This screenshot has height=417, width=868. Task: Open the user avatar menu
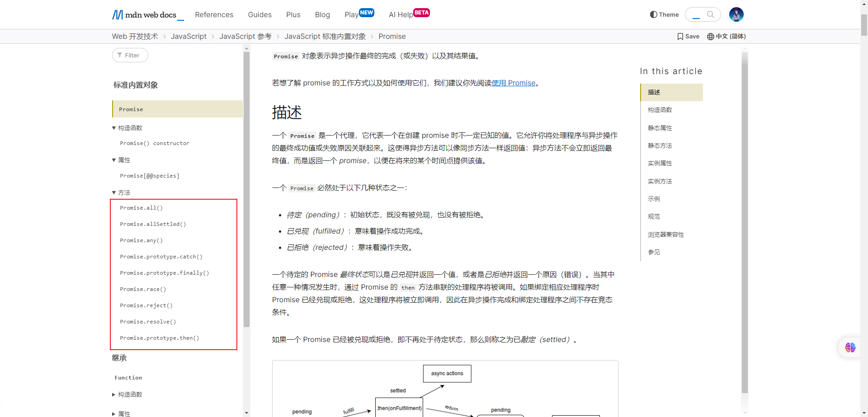pyautogui.click(x=736, y=14)
